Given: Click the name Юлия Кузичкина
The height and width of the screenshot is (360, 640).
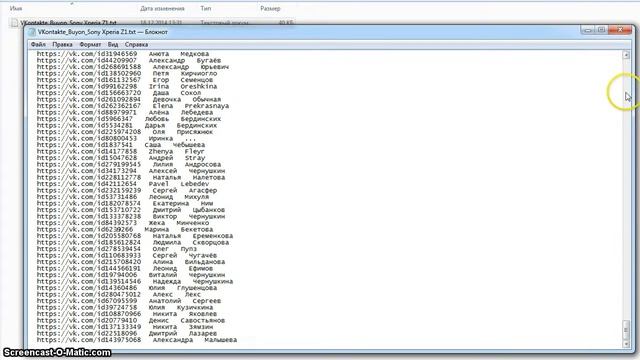Looking at the screenshot, I should tap(181, 308).
